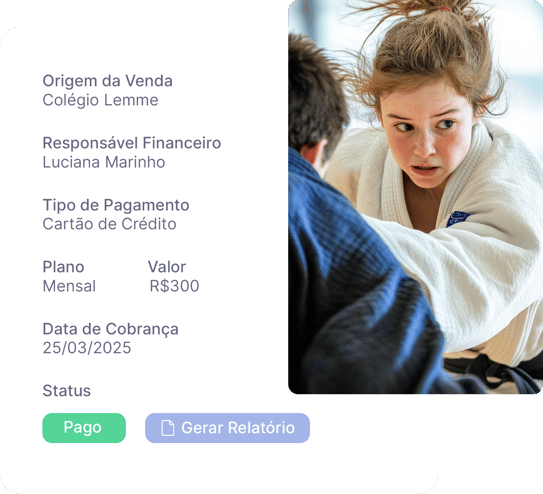The image size is (543, 494).
Task: Select the R$300 amount
Action: point(174,286)
